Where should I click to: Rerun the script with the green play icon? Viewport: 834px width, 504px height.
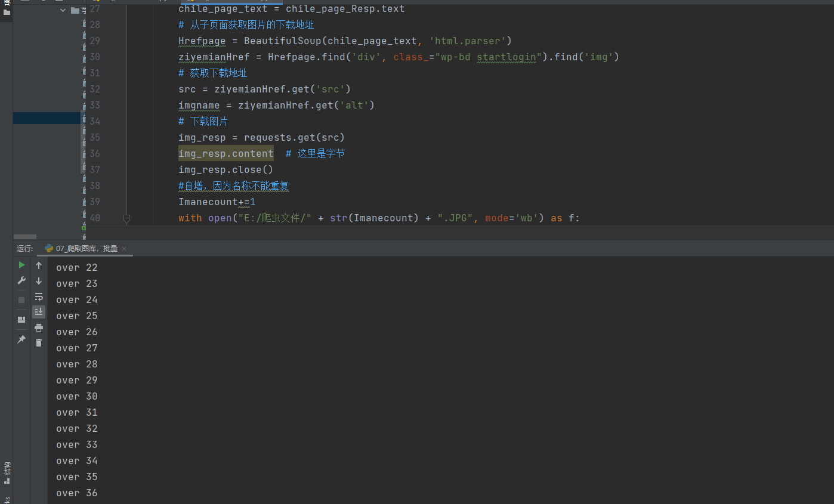[x=21, y=265]
